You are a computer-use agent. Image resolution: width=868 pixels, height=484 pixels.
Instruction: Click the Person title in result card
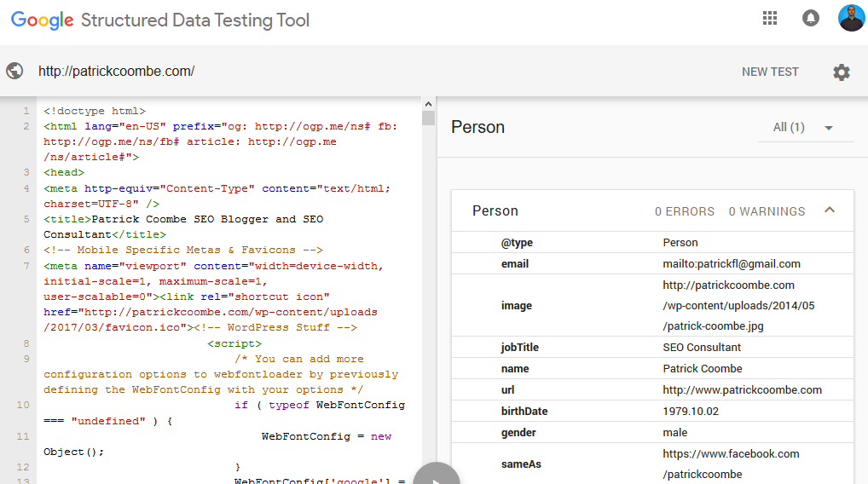click(x=495, y=211)
